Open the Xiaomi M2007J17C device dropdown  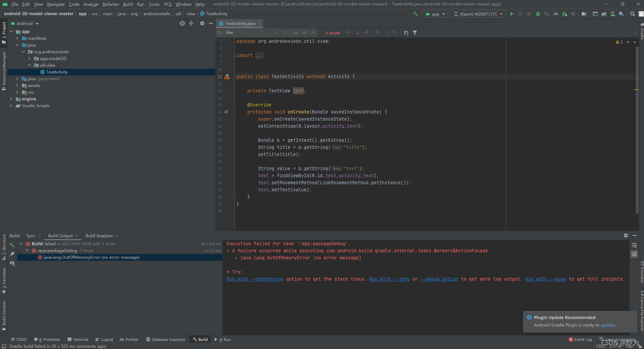point(478,14)
